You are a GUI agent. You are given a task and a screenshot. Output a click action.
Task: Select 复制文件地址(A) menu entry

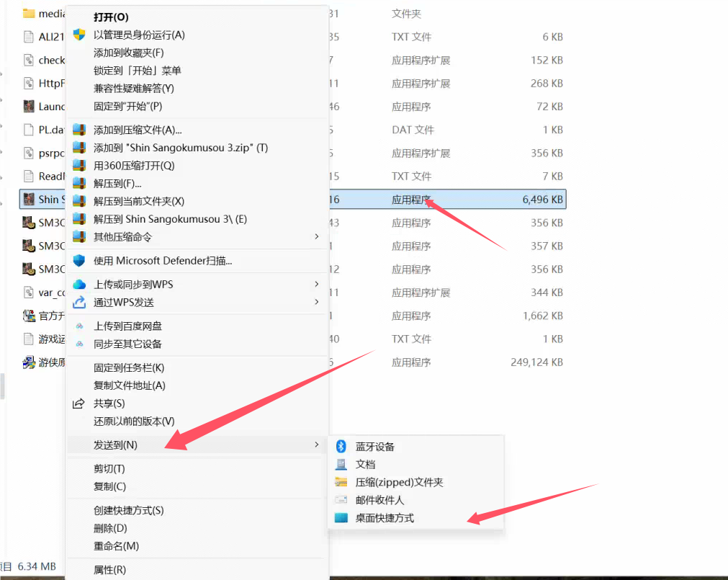[x=130, y=385]
